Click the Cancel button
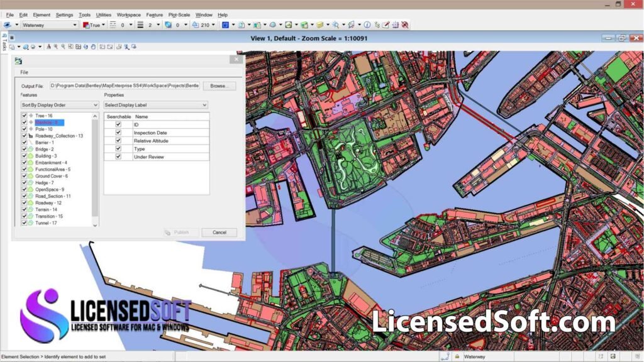 (219, 233)
